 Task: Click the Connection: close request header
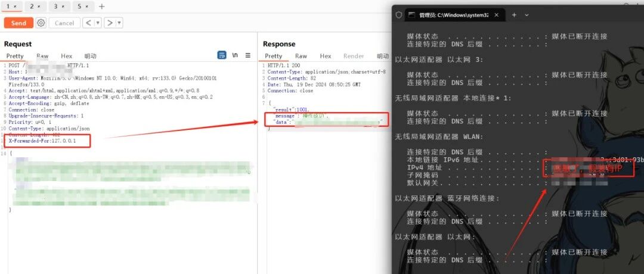coord(31,110)
